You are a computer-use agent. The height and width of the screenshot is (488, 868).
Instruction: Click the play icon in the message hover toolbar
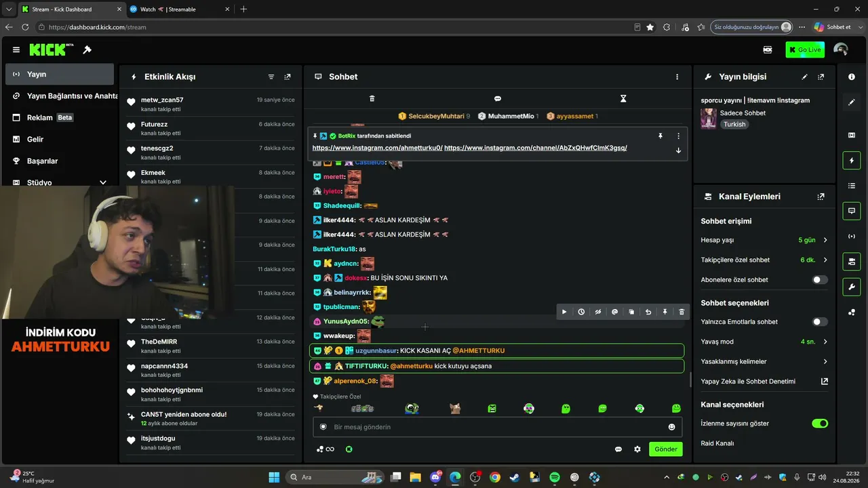[x=564, y=312]
